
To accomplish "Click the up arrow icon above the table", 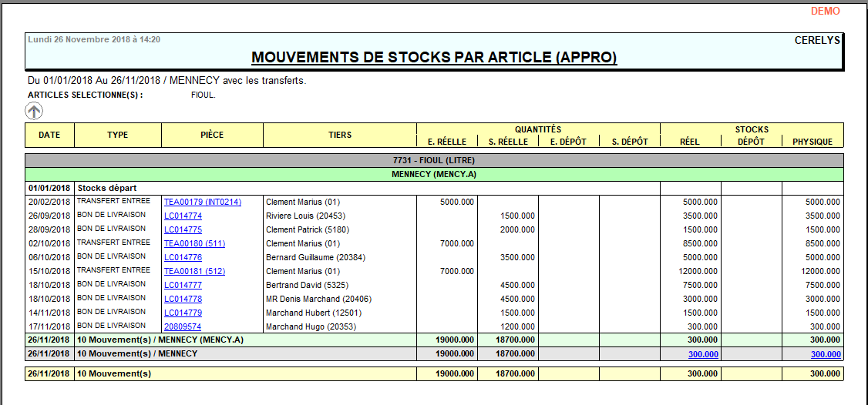I will coord(34,112).
